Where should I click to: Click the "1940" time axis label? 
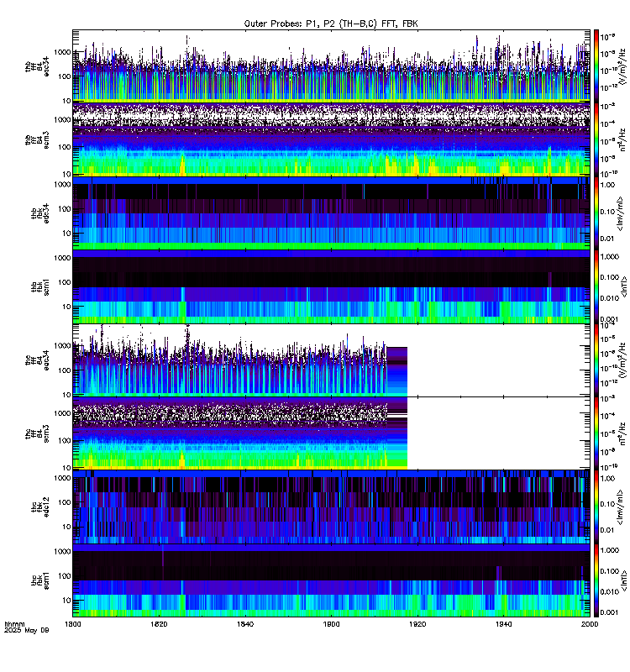tap(503, 624)
